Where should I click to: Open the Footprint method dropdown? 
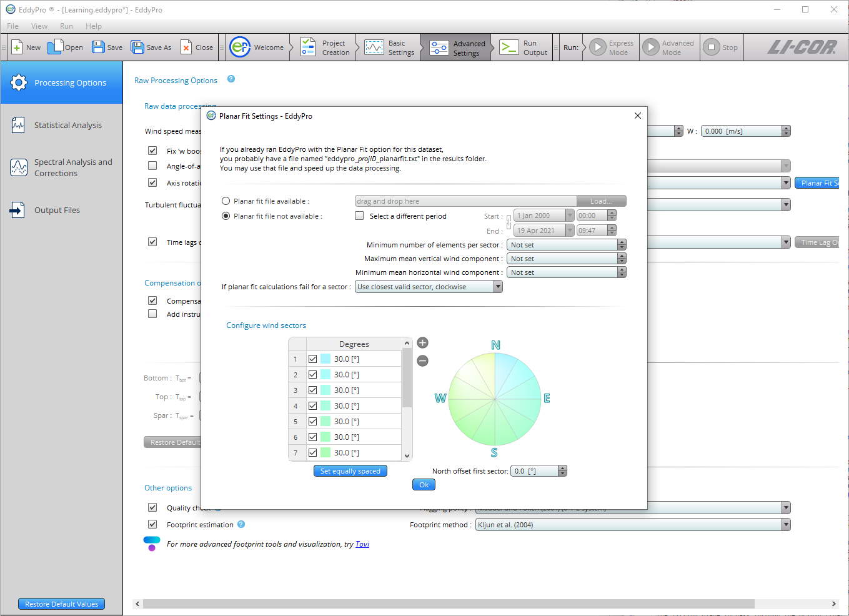[786, 525]
